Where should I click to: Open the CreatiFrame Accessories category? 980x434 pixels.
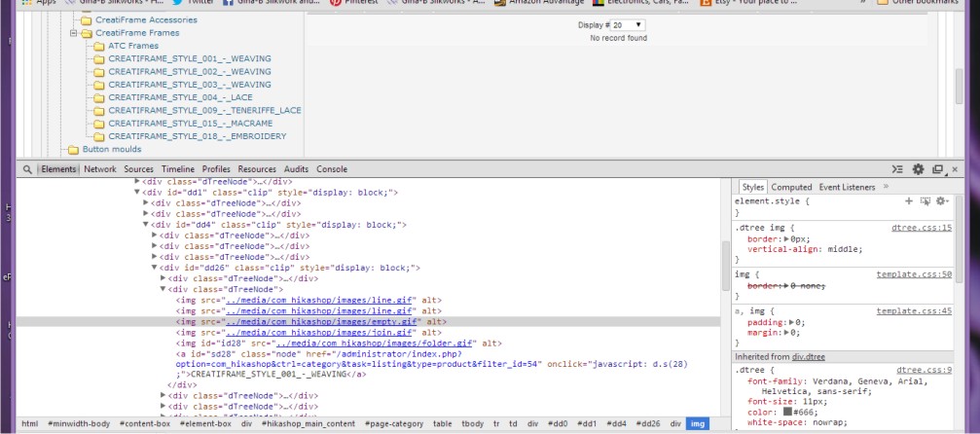point(146,20)
